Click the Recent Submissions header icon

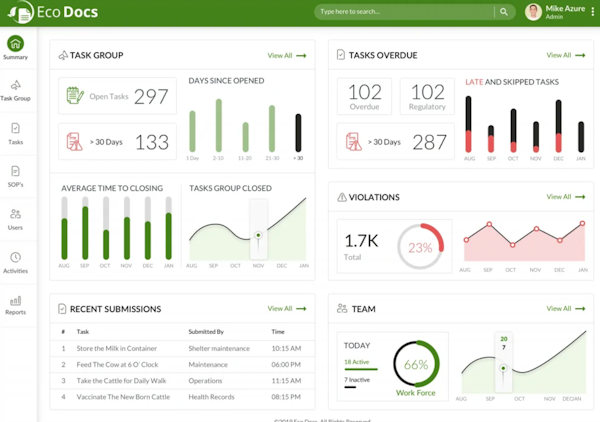62,309
